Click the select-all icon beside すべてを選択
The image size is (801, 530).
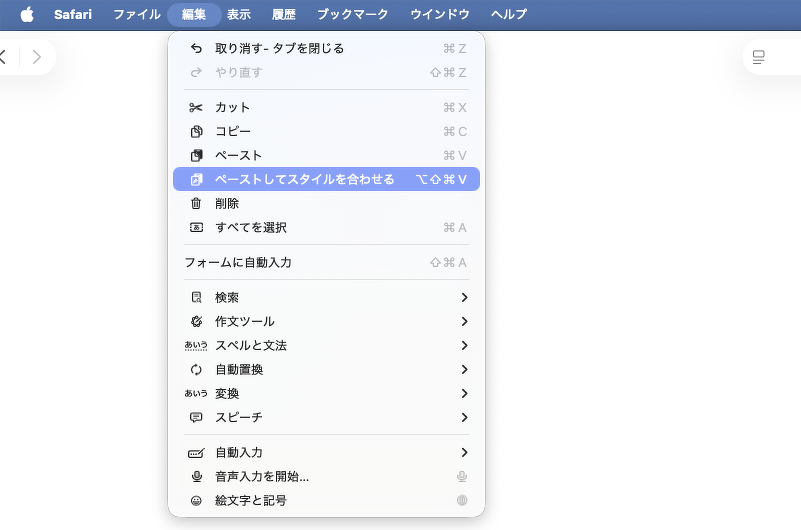click(x=196, y=227)
